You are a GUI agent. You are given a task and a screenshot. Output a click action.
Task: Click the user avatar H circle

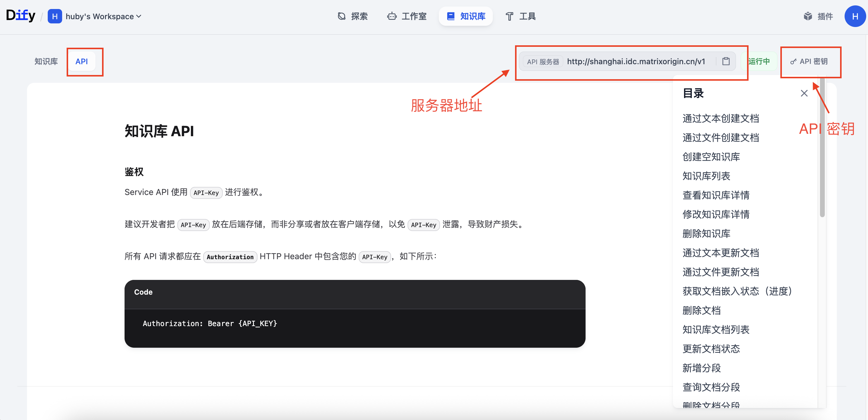tap(854, 16)
